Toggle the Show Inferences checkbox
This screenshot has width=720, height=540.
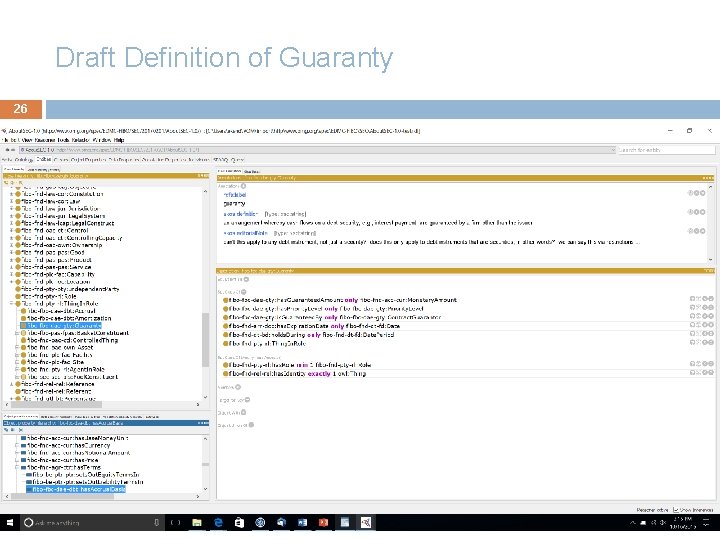coord(675,510)
